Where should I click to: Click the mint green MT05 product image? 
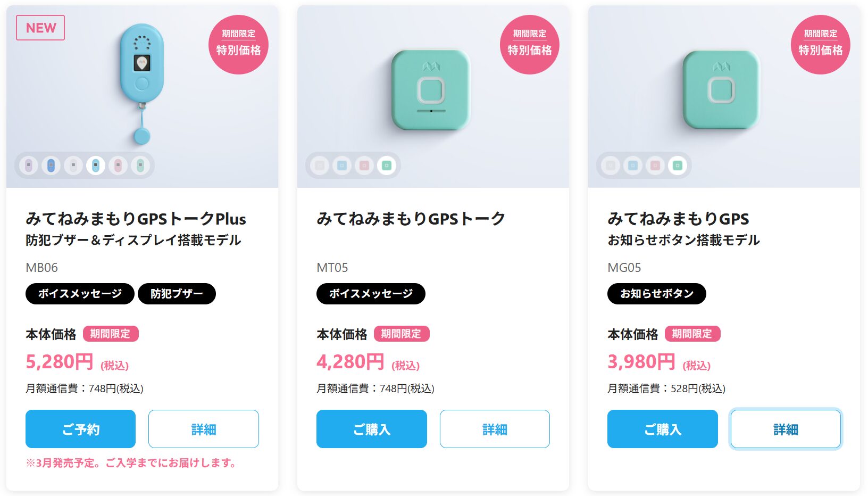(431, 90)
